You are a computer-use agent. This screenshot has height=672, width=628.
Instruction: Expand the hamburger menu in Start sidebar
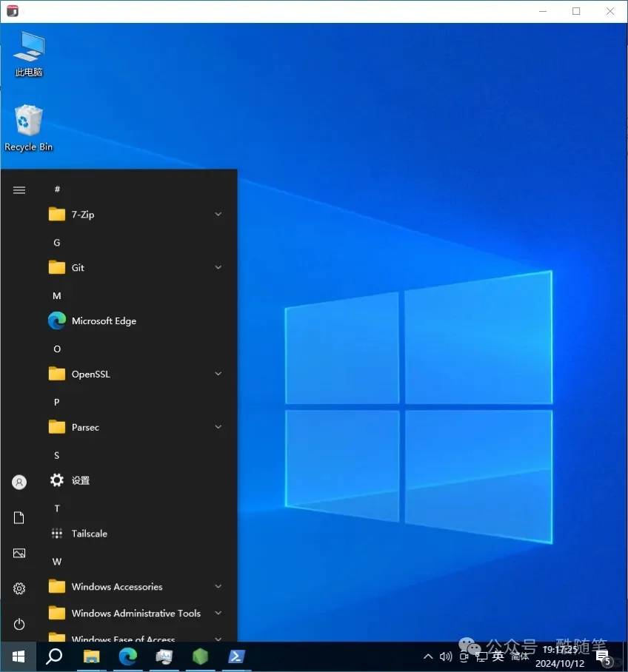click(x=19, y=189)
